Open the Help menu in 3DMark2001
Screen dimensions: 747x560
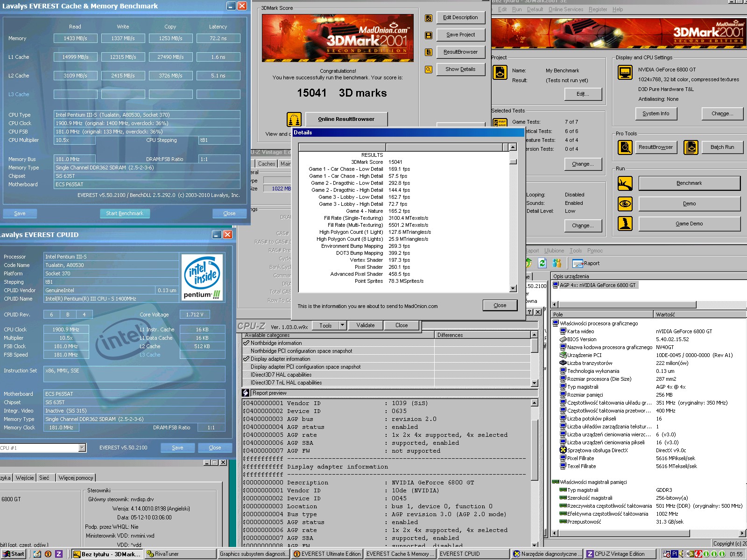tap(618, 9)
